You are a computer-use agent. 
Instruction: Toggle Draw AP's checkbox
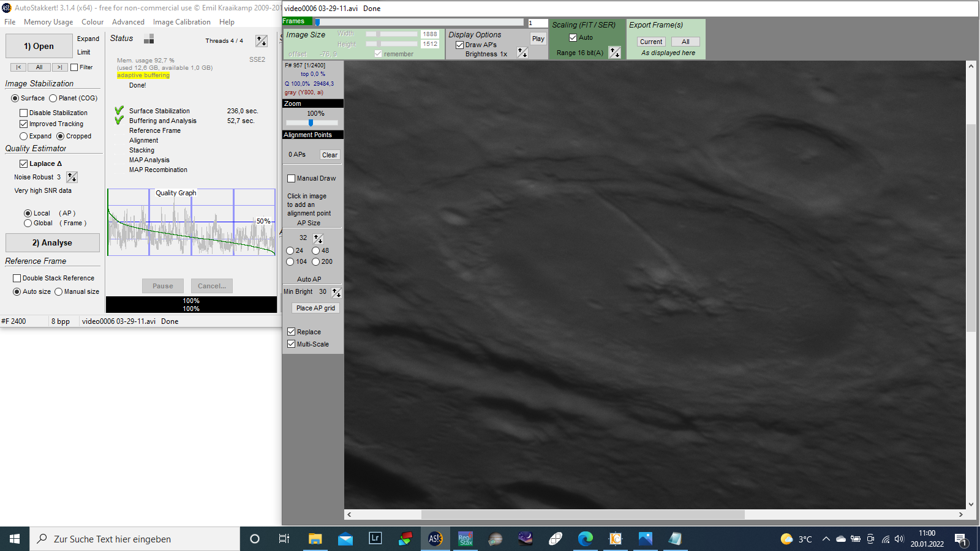click(459, 45)
